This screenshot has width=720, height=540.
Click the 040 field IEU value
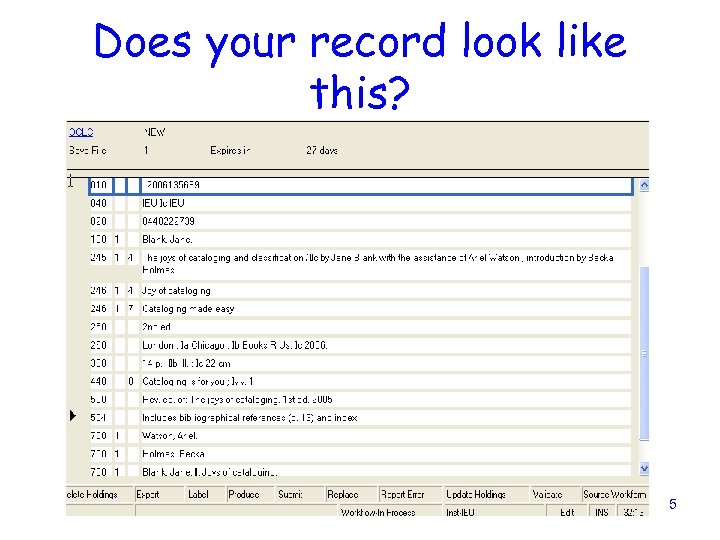coord(386,203)
